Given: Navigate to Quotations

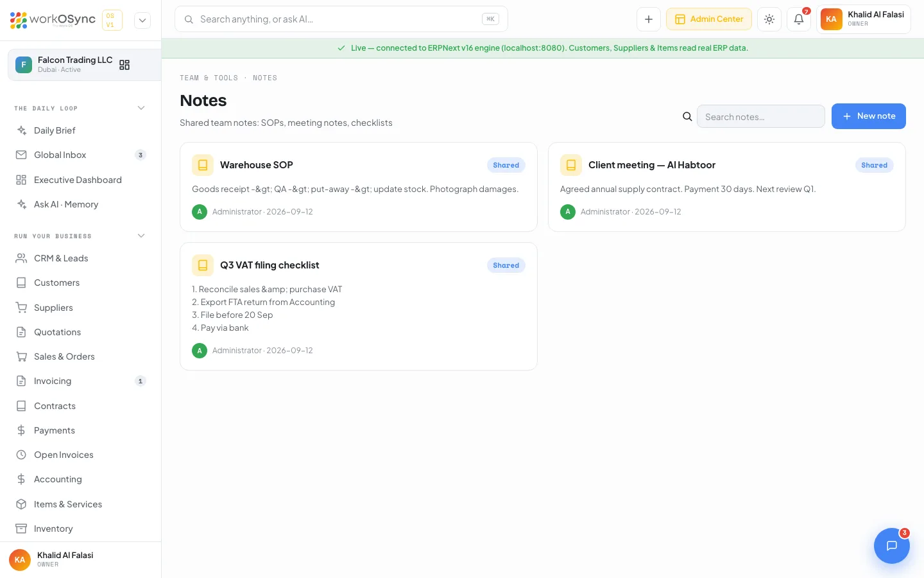Looking at the screenshot, I should click(81, 332).
